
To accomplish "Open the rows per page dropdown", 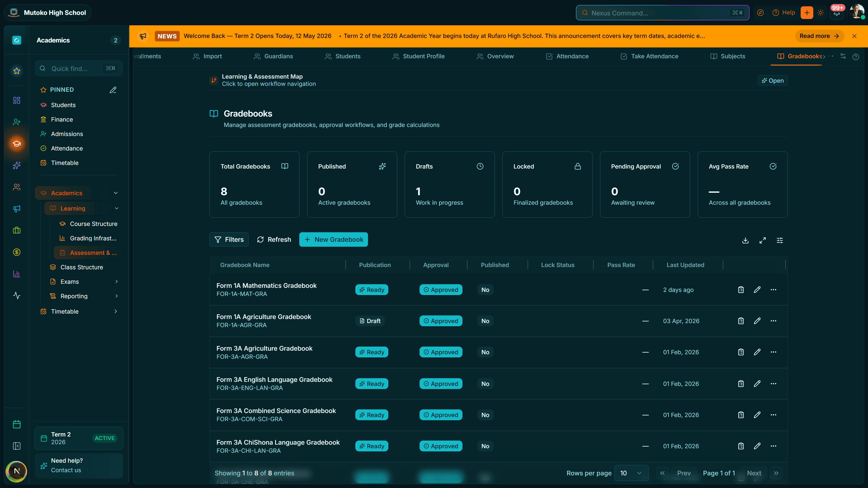I will (632, 473).
